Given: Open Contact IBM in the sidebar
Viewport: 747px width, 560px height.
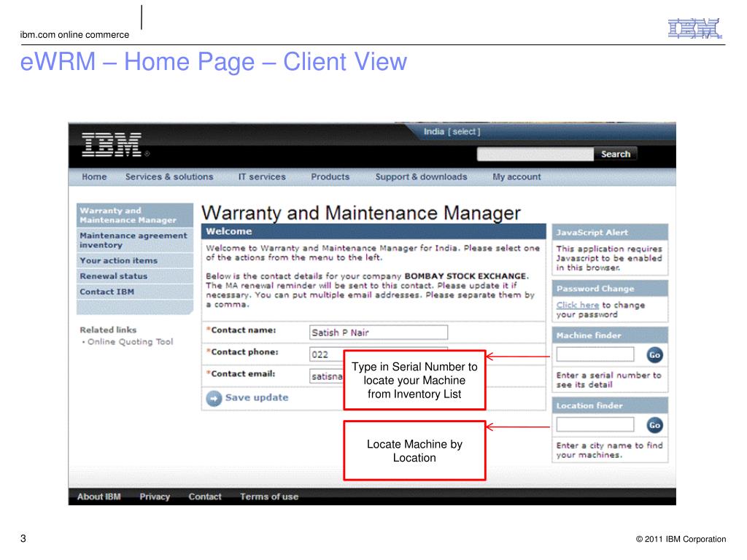Looking at the screenshot, I should [x=135, y=292].
